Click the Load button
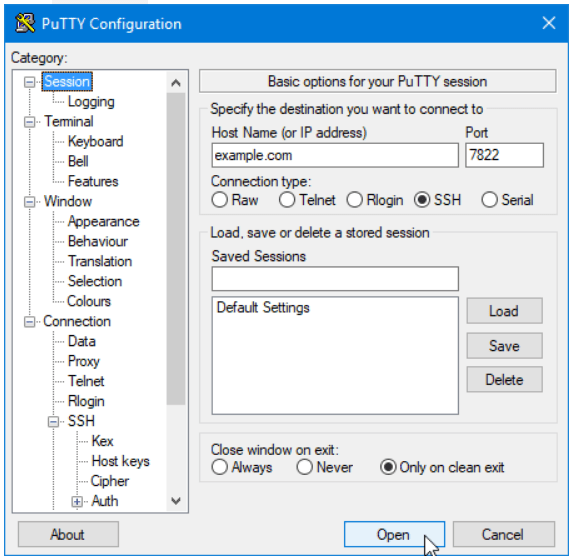The height and width of the screenshot is (557, 573). [504, 311]
